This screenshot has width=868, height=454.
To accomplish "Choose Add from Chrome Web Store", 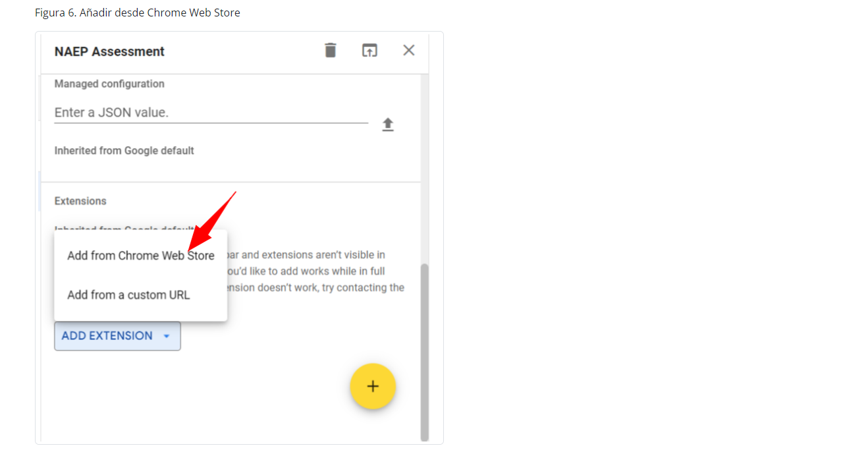I will [141, 256].
